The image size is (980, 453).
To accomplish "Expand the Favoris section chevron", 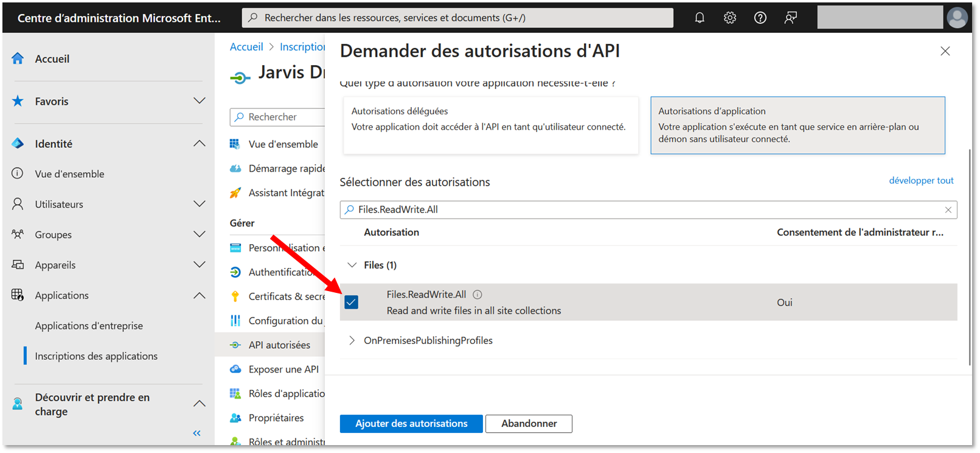I will (x=199, y=100).
